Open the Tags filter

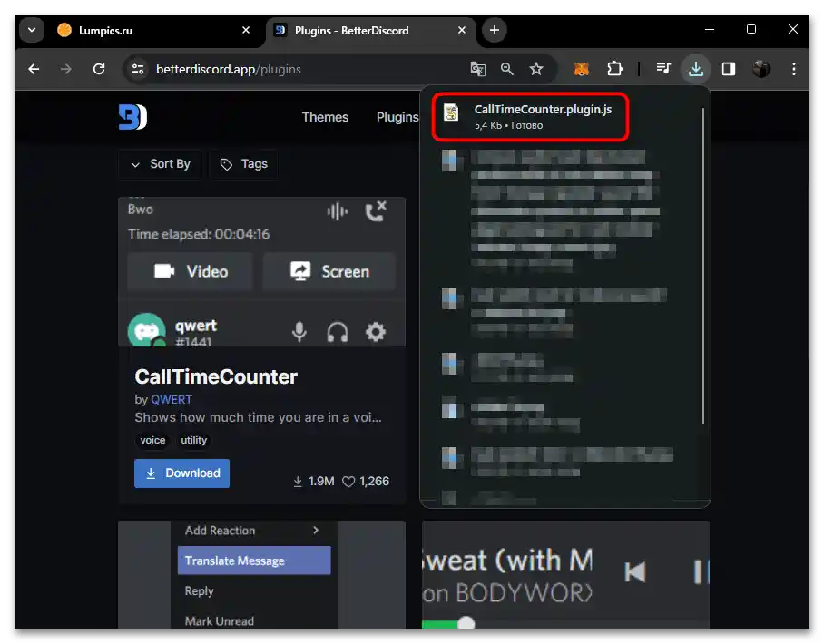click(x=244, y=164)
